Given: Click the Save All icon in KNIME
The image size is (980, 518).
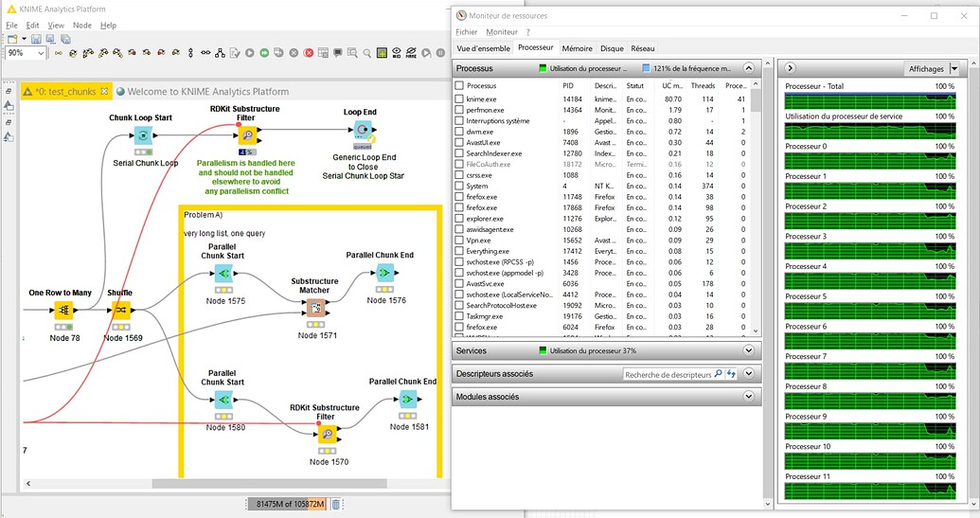Looking at the screenshot, I should coord(65,39).
